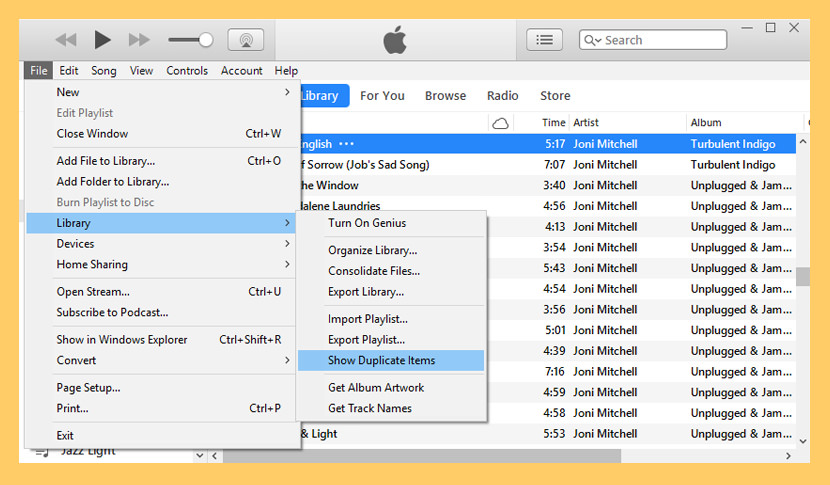
Task: Focus the Search field
Action: click(653, 40)
